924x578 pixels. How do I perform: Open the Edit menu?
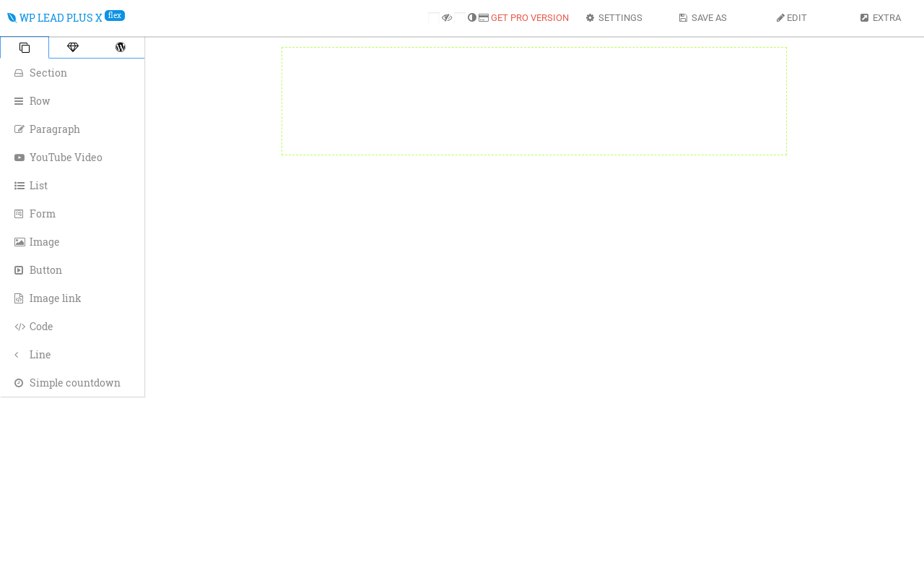[792, 18]
